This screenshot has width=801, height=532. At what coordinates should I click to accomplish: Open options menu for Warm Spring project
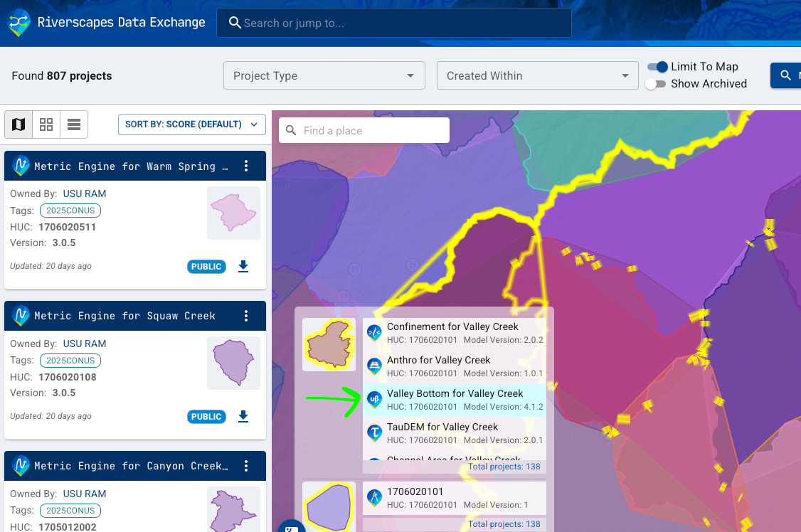246,166
